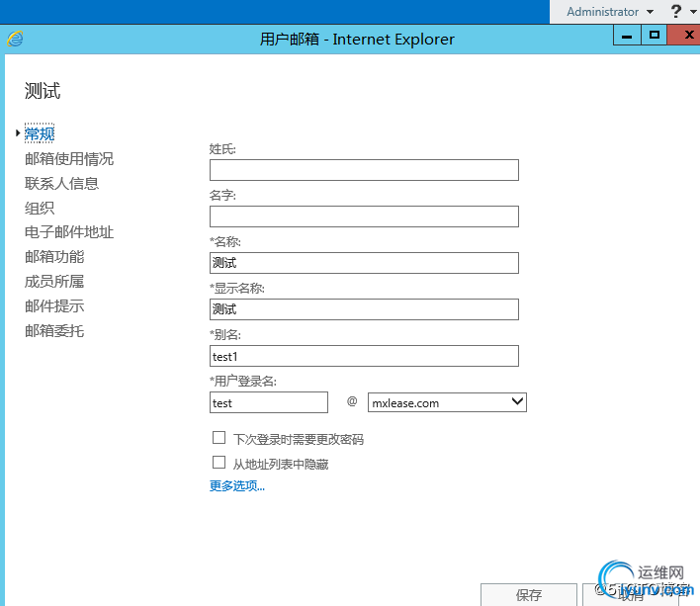The image size is (700, 606).
Task: Open the 邮箱使用情况 section
Action: [69, 159]
